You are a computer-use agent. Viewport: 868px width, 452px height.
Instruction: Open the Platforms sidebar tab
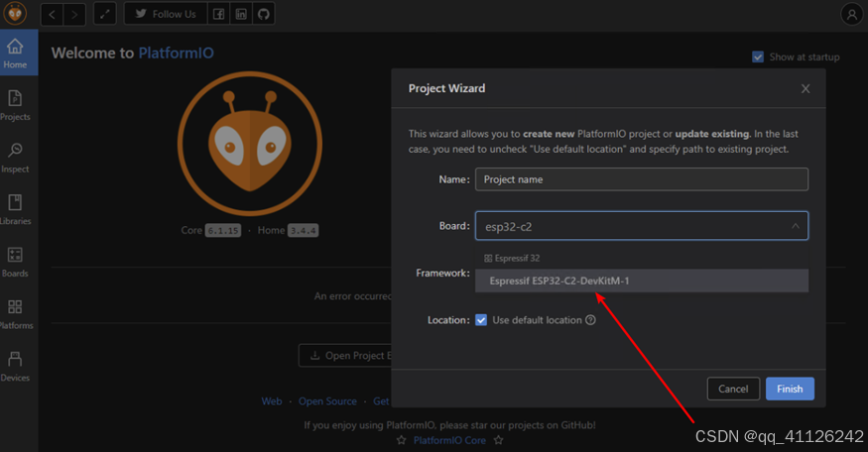18,314
